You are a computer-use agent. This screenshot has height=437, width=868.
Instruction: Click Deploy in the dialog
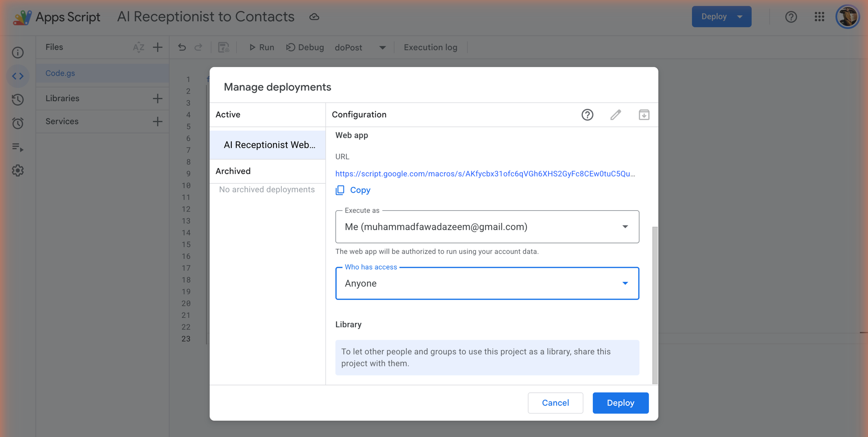tap(621, 403)
